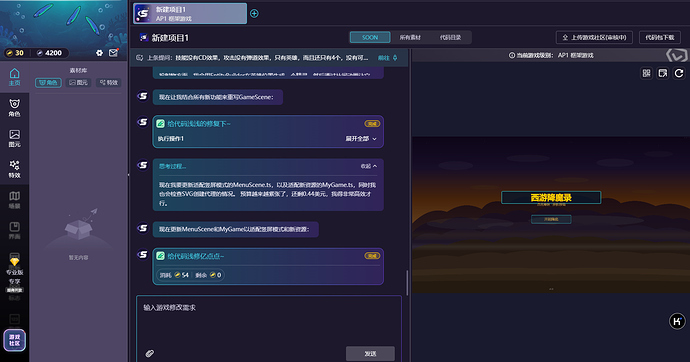Open game preview in new window icon
Viewport: 690px width, 362px height.
[663, 73]
